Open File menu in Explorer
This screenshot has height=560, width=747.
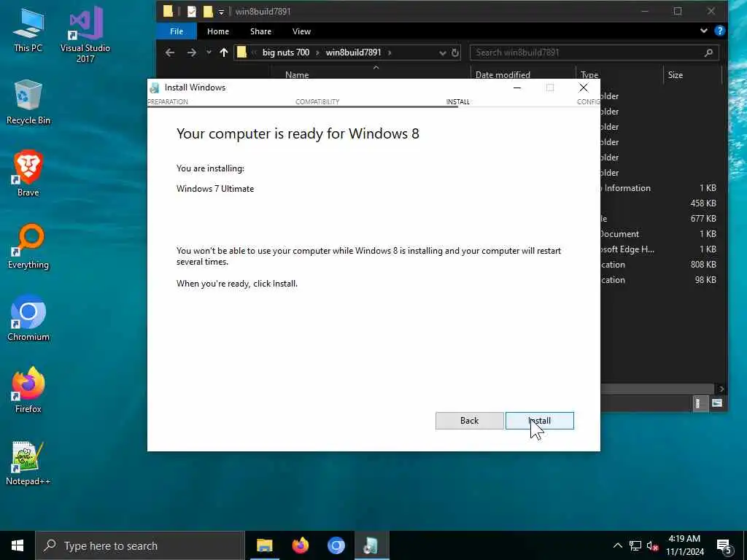click(177, 31)
